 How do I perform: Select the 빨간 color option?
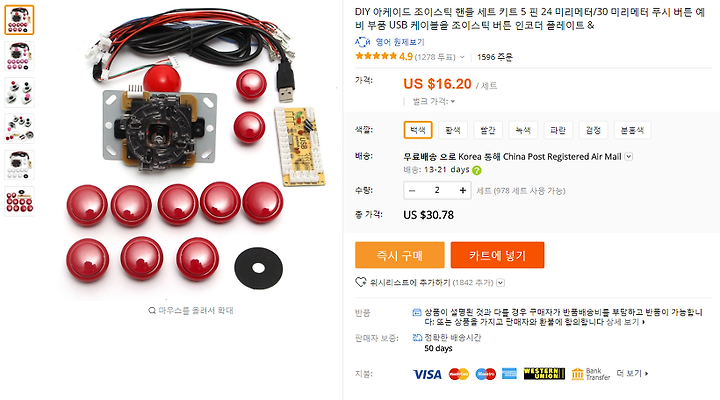(x=488, y=130)
